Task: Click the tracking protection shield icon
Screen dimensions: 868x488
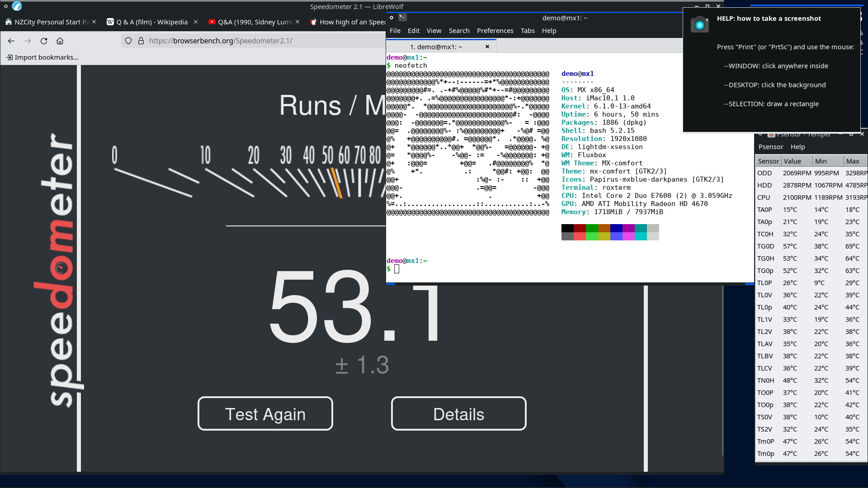Action: (x=128, y=41)
